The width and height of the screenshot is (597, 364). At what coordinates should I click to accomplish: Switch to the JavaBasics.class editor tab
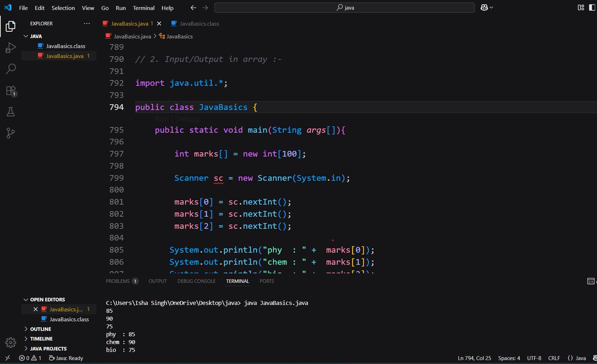pos(195,23)
